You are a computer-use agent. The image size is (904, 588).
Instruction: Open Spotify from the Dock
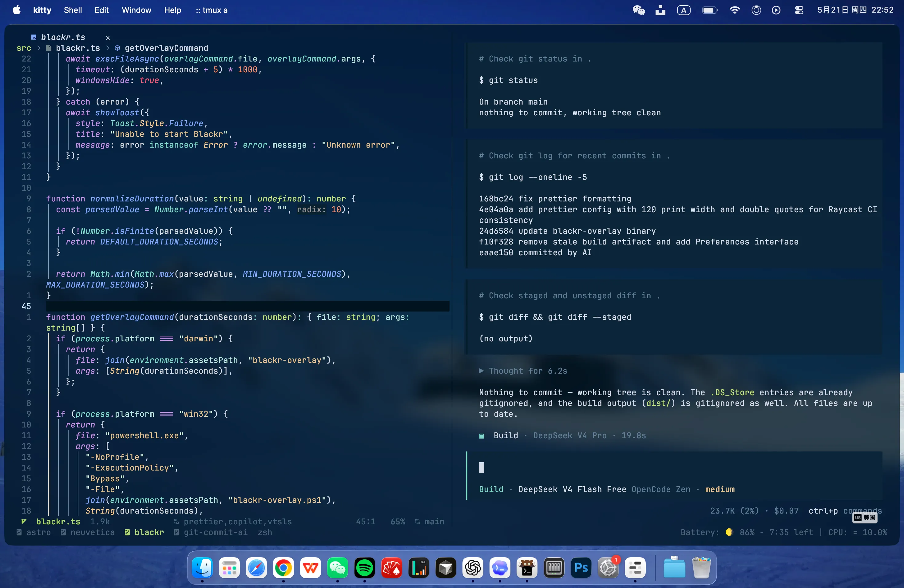click(365, 568)
